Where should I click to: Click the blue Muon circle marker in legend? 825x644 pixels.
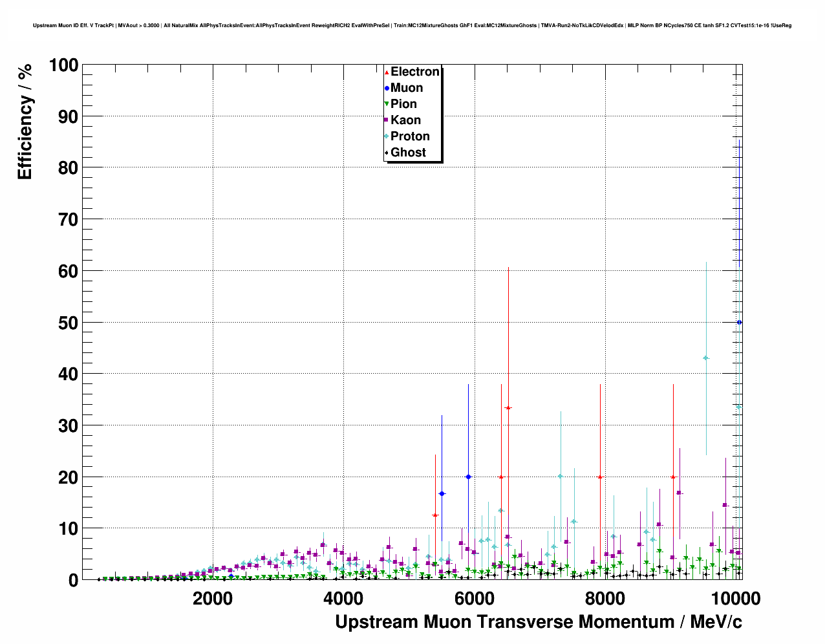(x=387, y=89)
